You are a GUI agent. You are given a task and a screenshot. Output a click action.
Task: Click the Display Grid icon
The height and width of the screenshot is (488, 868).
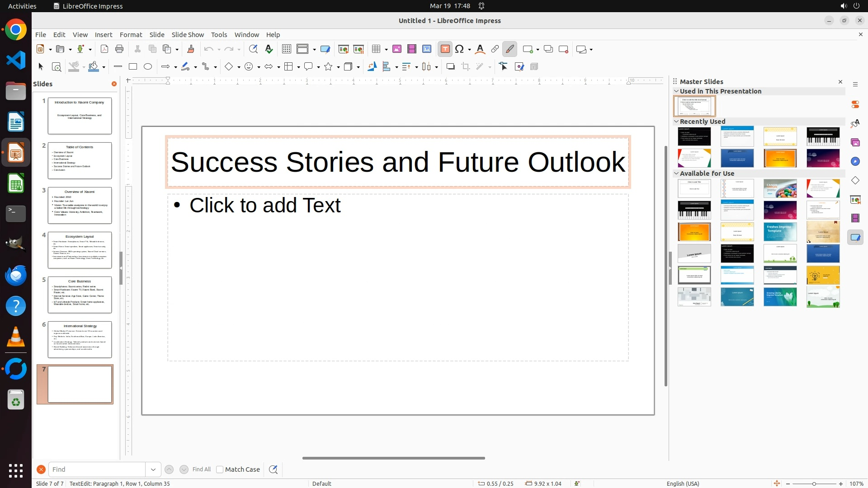coord(286,49)
